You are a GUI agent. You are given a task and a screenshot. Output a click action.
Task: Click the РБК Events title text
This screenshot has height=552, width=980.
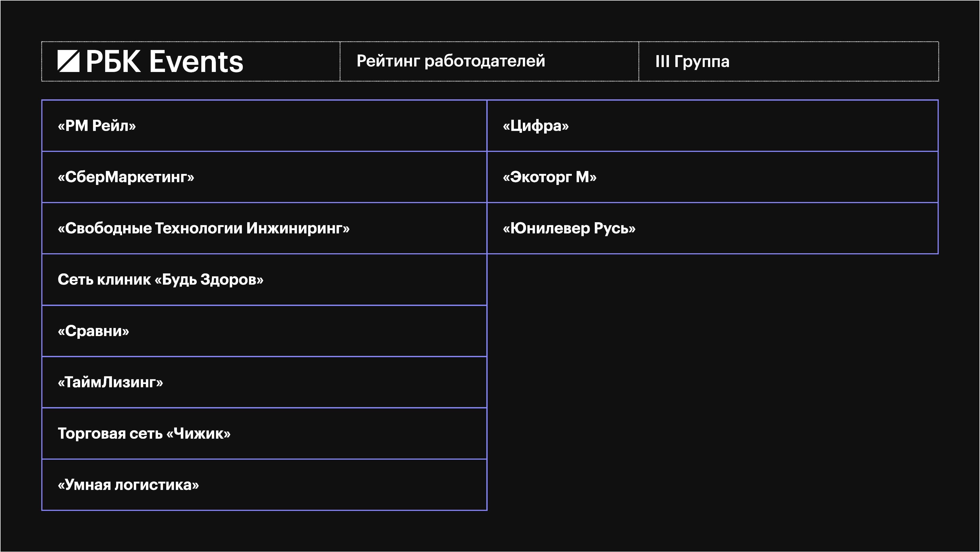pos(164,61)
